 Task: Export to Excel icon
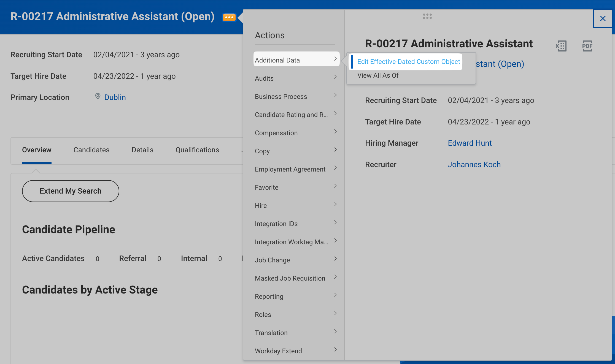[561, 46]
